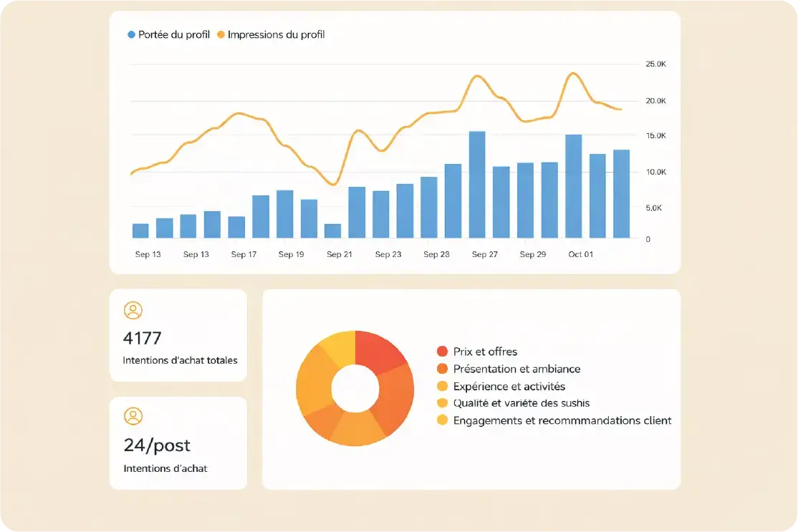The width and height of the screenshot is (798, 532).
Task: Click the user icon above 4177
Action: pyautogui.click(x=133, y=310)
